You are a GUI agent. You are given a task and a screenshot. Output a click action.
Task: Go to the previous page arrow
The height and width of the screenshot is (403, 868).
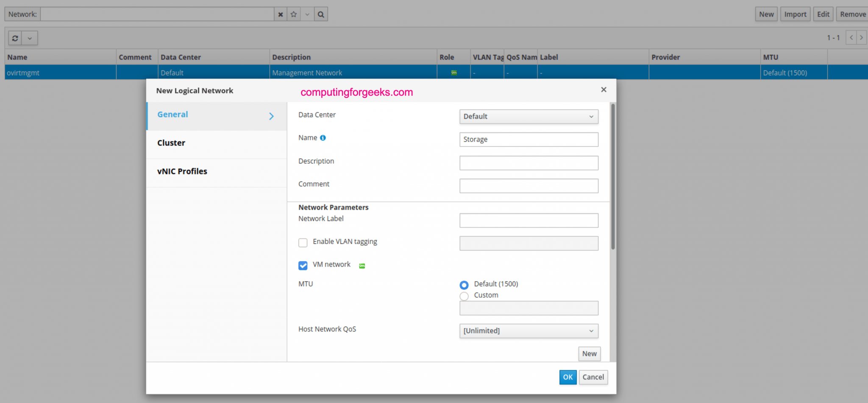coord(851,37)
